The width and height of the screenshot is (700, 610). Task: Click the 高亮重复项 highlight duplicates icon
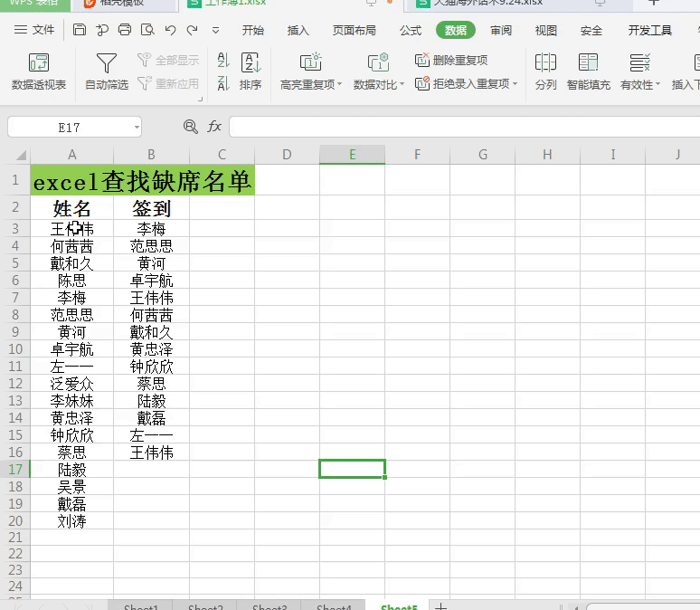point(311,62)
